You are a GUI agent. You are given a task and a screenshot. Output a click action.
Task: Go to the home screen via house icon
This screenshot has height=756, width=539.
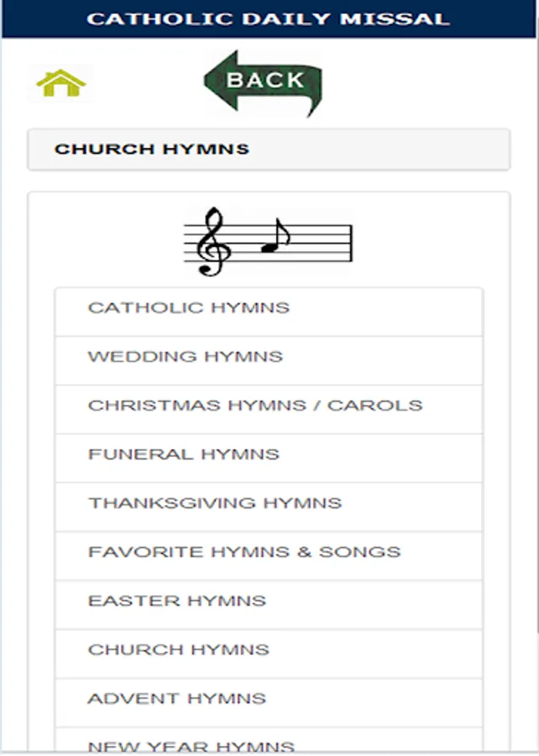tap(60, 83)
